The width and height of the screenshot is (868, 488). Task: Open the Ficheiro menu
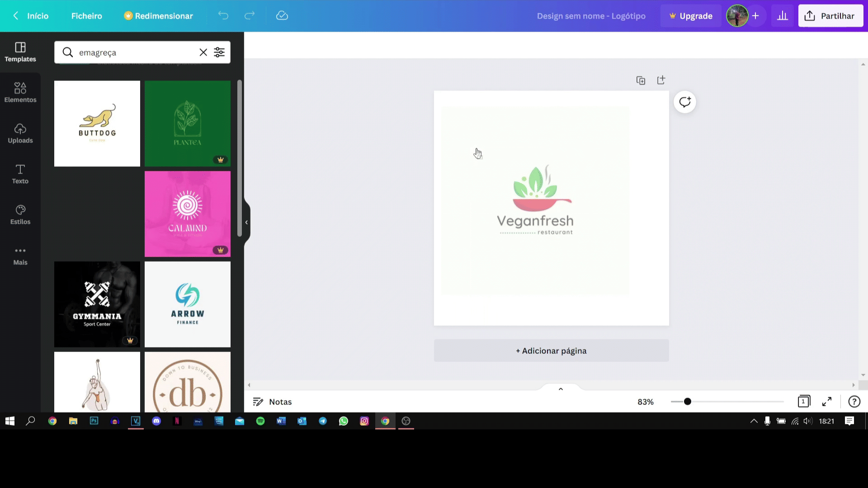pyautogui.click(x=86, y=16)
